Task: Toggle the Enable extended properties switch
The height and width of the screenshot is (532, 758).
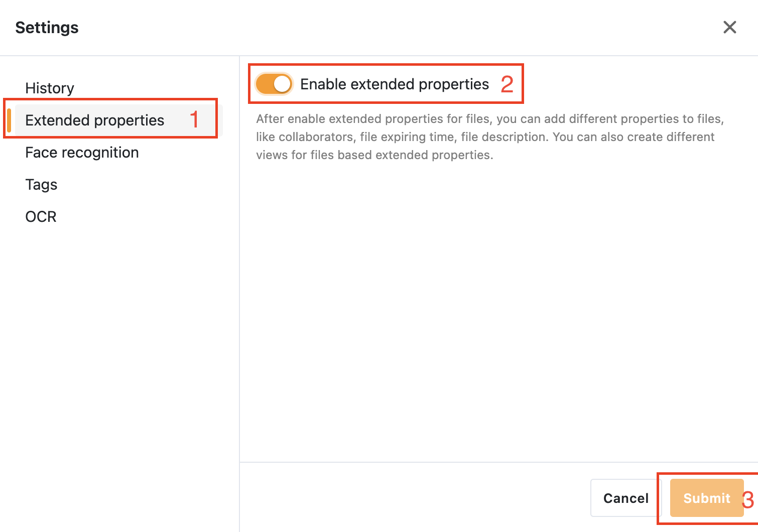Action: (x=274, y=84)
